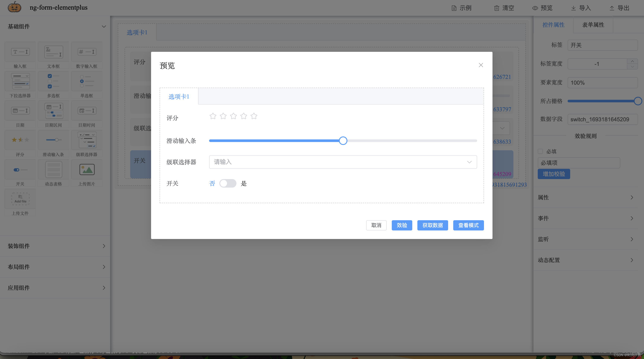Select the 上传文件 Add file icon
Viewport: 644px width, 359px height.
click(20, 199)
